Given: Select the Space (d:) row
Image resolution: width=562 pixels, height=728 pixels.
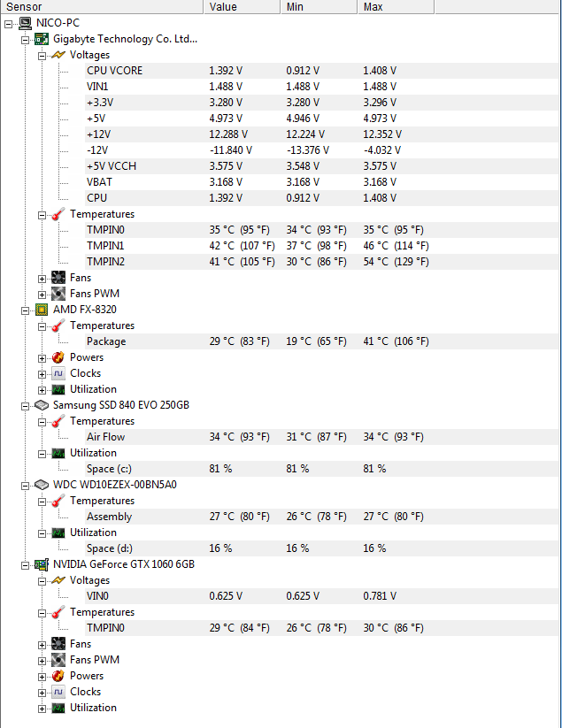Looking at the screenshot, I should [x=321, y=548].
